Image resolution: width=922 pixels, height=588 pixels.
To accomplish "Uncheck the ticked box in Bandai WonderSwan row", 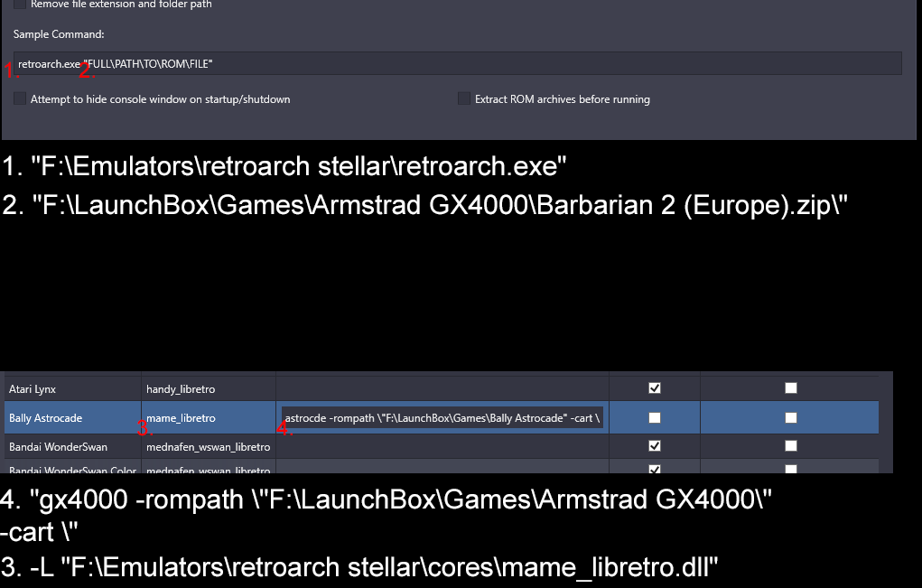I will click(x=655, y=445).
